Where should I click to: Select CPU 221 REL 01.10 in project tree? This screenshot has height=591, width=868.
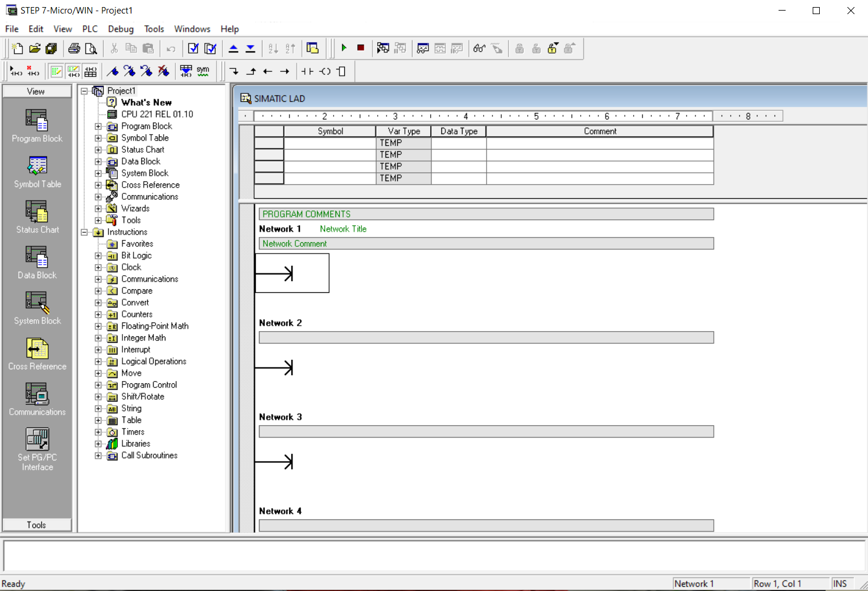(x=158, y=114)
